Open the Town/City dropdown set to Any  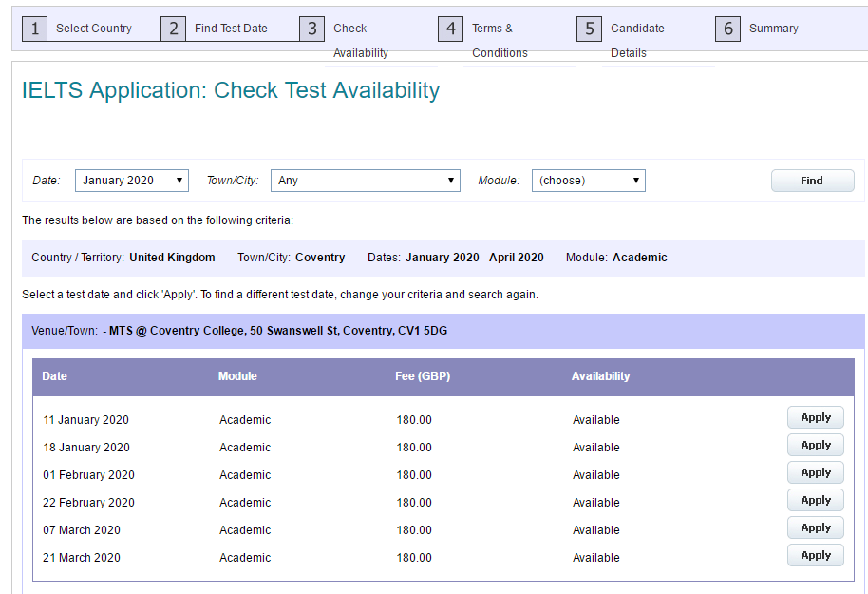[366, 181]
